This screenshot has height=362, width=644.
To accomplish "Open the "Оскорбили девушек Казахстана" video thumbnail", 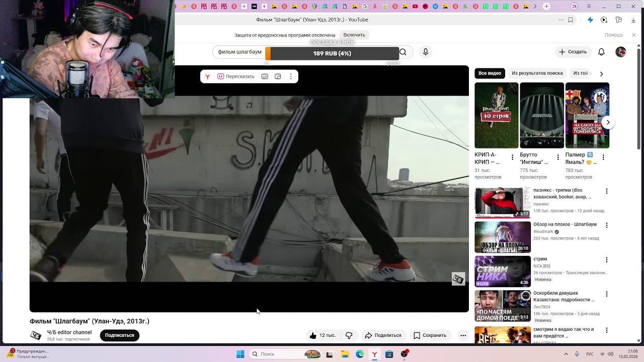I will click(x=503, y=306).
